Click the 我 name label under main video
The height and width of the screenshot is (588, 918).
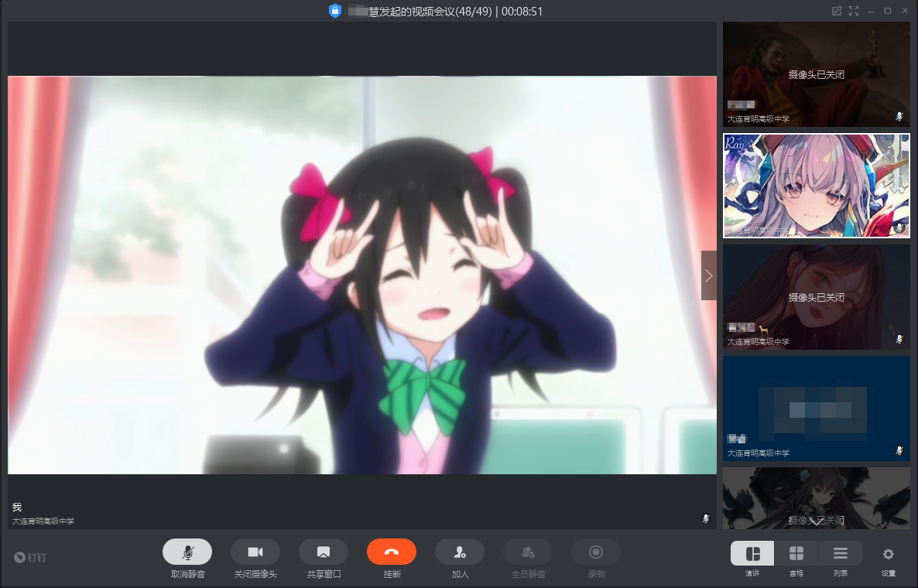[17, 508]
